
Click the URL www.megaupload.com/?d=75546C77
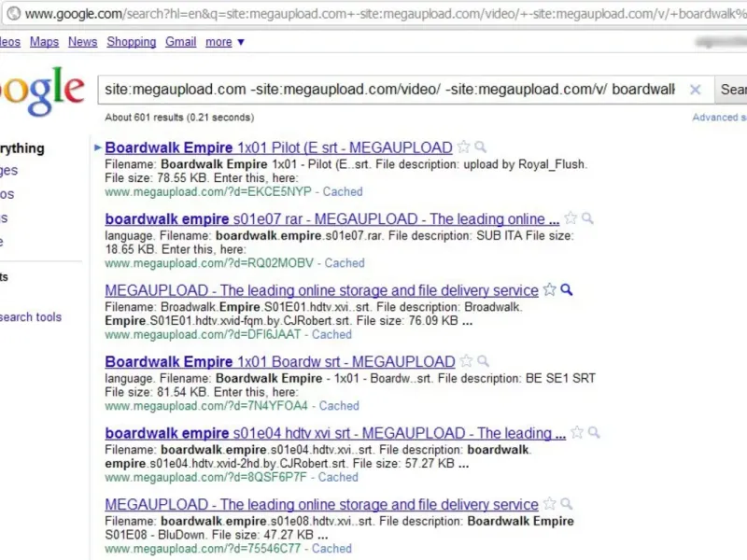point(203,549)
